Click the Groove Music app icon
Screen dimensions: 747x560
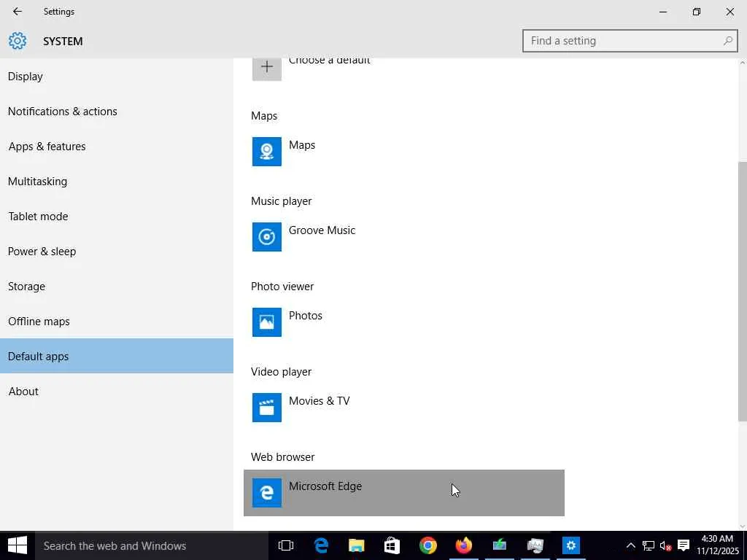tap(267, 237)
